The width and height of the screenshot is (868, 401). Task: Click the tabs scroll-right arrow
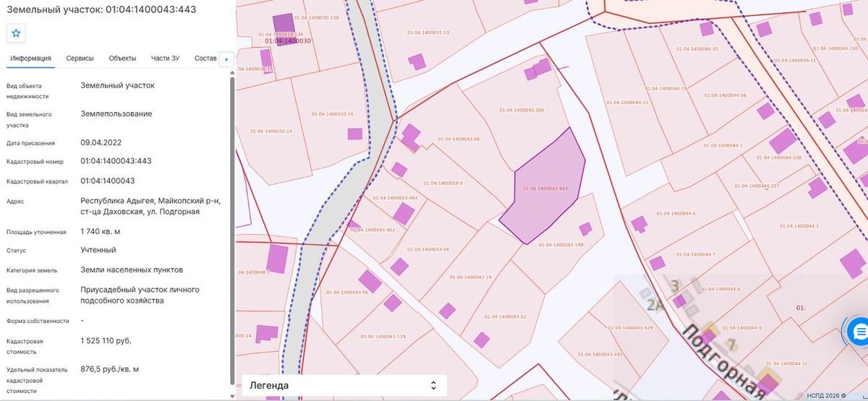click(226, 59)
